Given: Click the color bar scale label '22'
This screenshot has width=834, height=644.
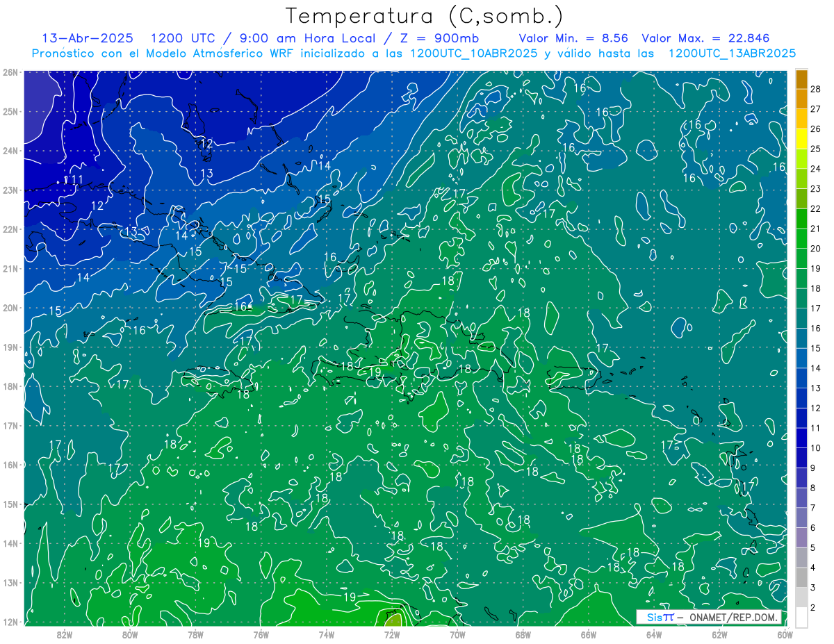Looking at the screenshot, I should tap(816, 208).
